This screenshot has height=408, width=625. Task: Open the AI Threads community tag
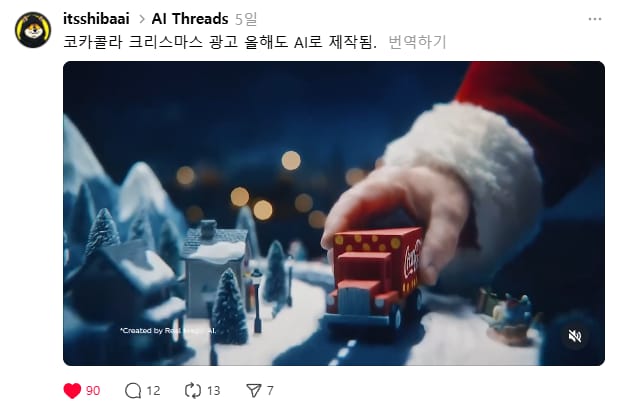coord(190,19)
